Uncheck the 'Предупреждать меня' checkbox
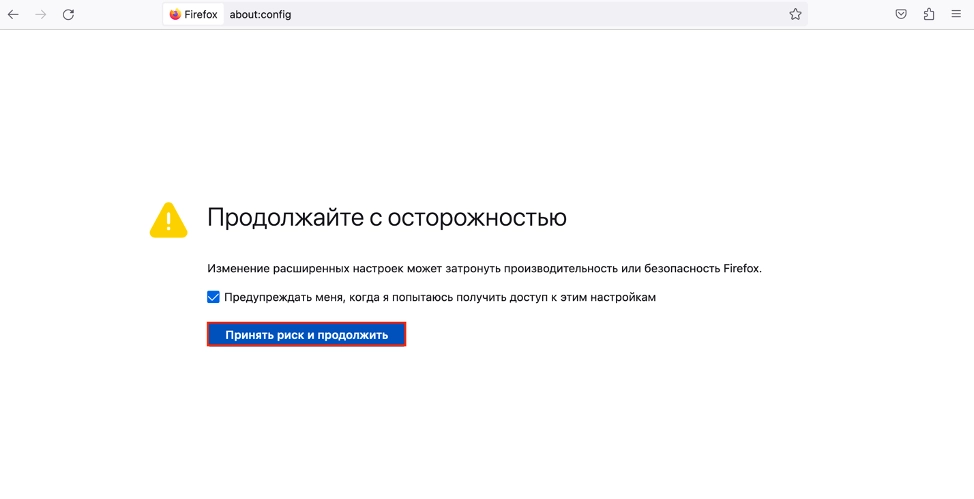The image size is (974, 499). pyautogui.click(x=213, y=297)
